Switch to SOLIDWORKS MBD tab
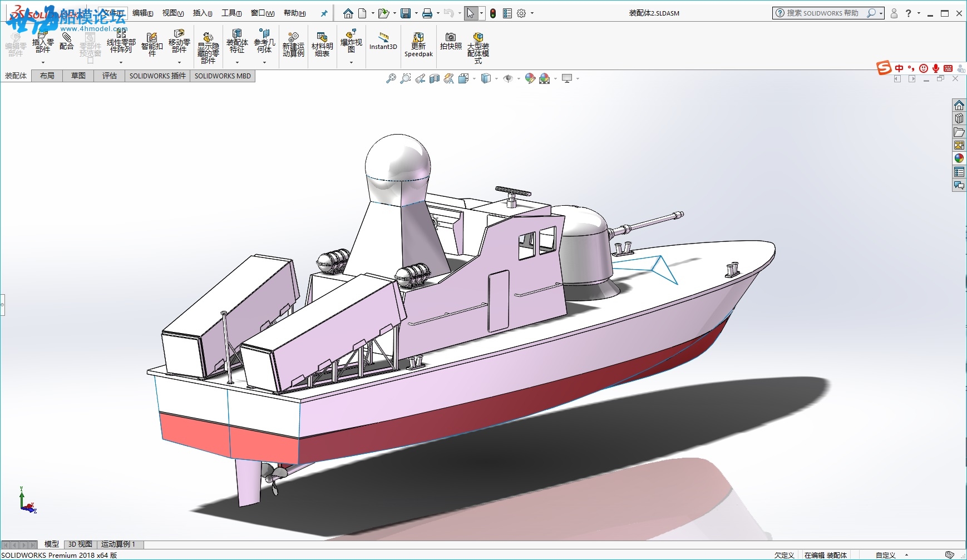The height and width of the screenshot is (560, 967). coord(223,76)
